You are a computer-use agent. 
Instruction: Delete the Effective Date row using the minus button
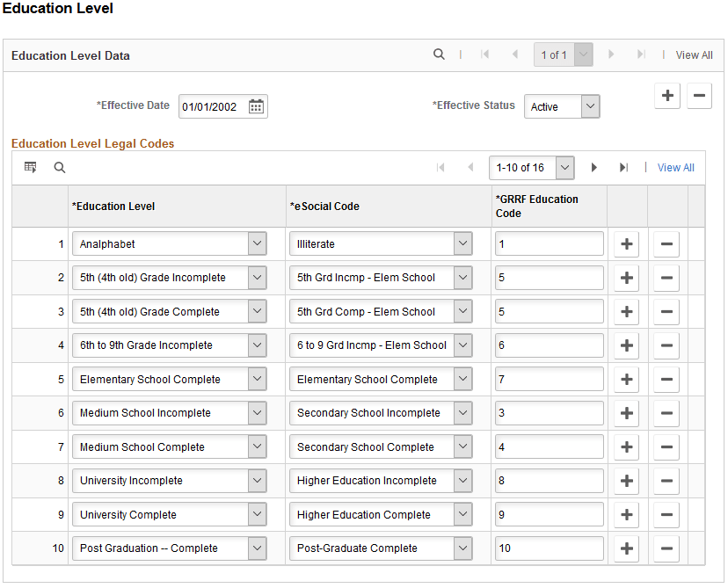tap(699, 95)
